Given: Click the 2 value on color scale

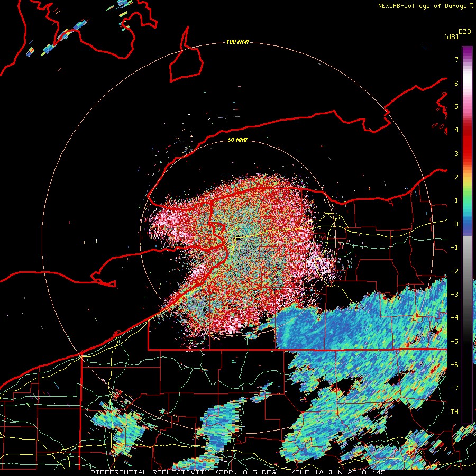Looking at the screenshot, I should 456,177.
